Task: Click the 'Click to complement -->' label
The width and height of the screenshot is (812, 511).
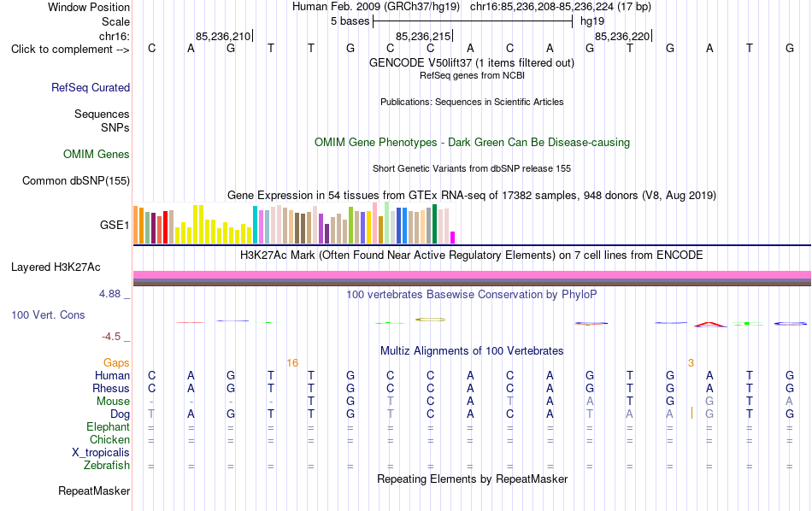Action: [x=70, y=50]
